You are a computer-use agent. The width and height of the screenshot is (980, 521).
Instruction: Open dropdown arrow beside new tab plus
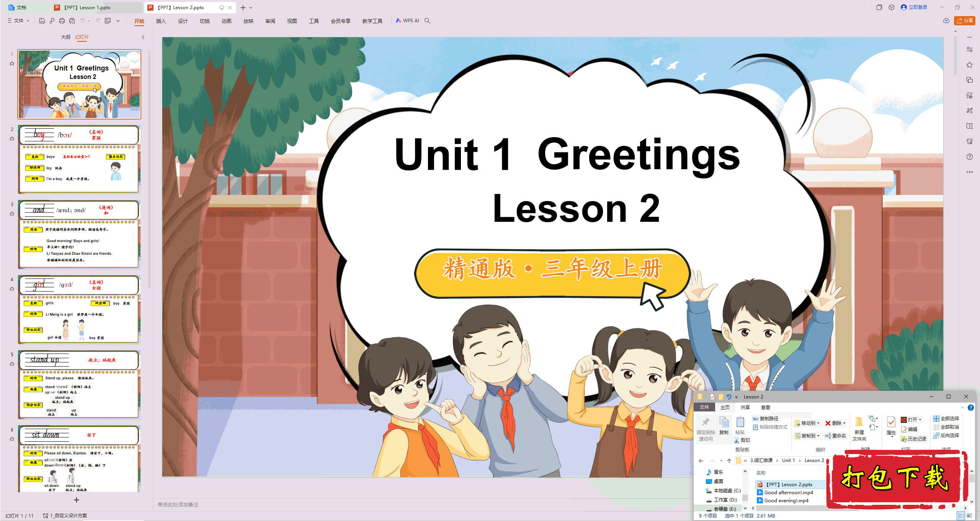pos(251,7)
